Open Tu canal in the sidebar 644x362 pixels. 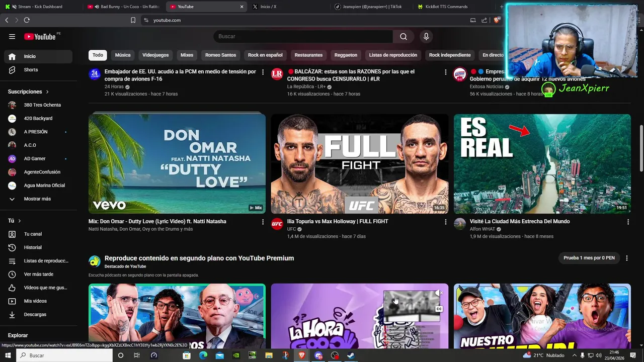tap(38, 234)
